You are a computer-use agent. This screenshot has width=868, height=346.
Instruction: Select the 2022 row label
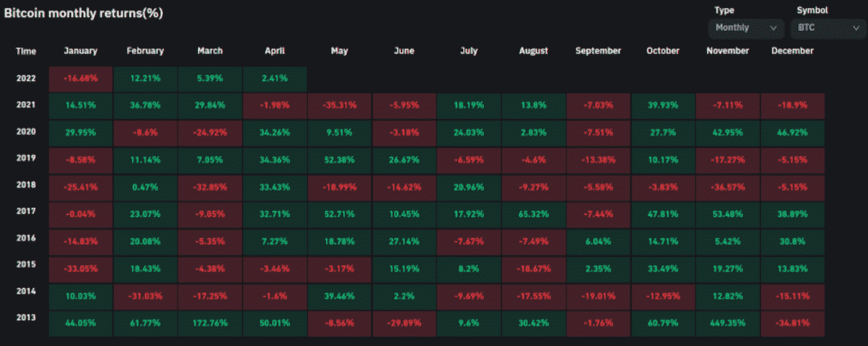click(x=27, y=78)
